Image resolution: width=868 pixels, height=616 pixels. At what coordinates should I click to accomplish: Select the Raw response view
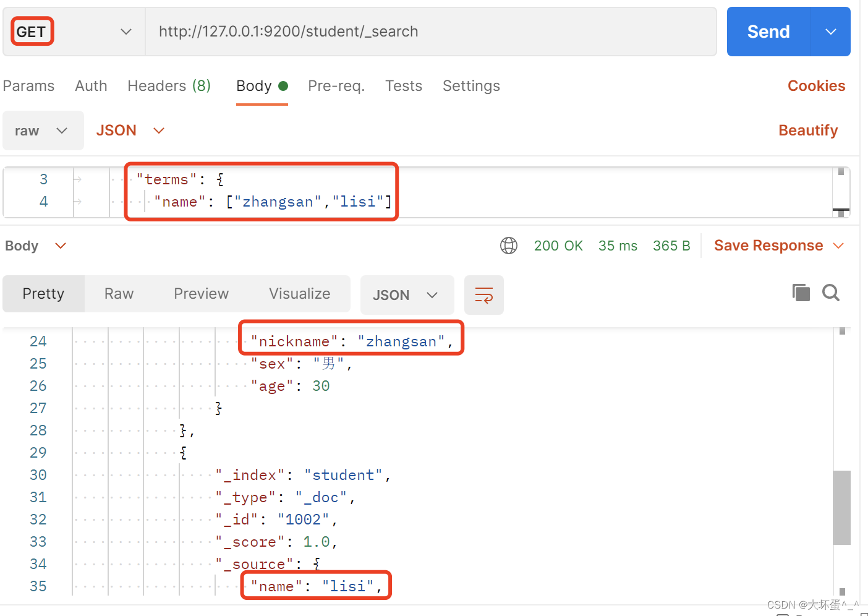click(119, 294)
